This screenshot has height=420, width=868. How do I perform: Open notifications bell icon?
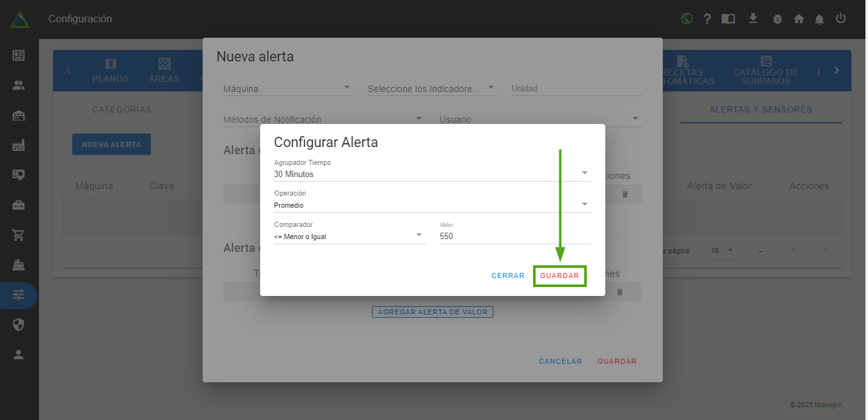point(819,19)
